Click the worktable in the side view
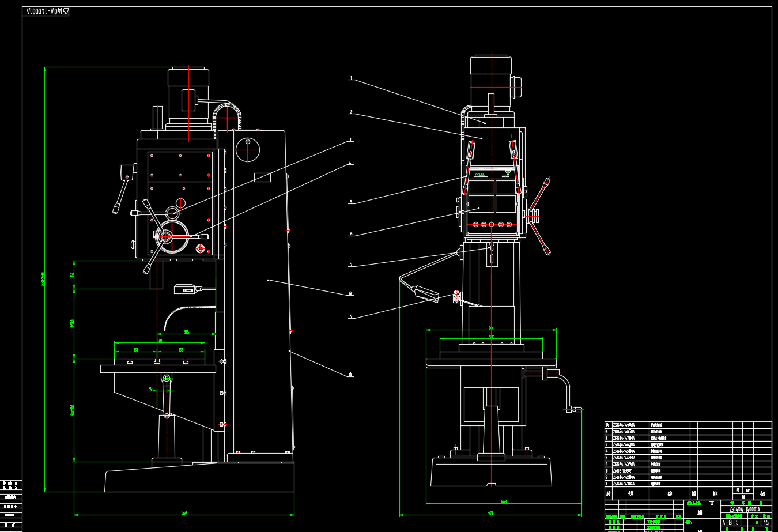Screen dimensions: 778x532 (x=158, y=368)
